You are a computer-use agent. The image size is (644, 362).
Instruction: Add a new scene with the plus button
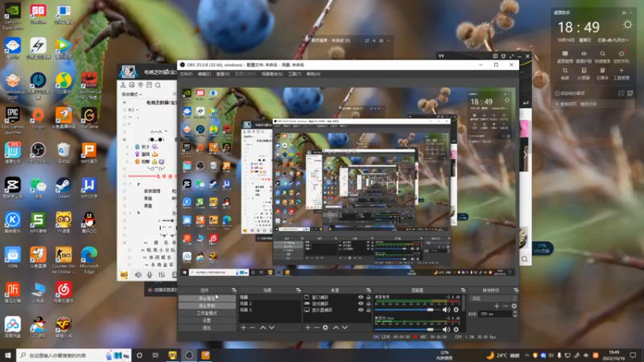pos(244,327)
